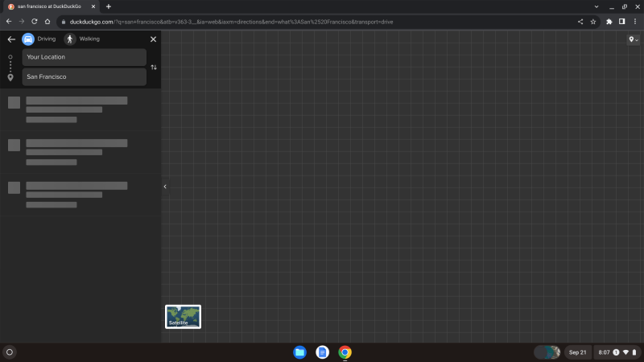The width and height of the screenshot is (644, 362).
Task: Open the Sep 21 calendar date button
Action: click(577, 352)
